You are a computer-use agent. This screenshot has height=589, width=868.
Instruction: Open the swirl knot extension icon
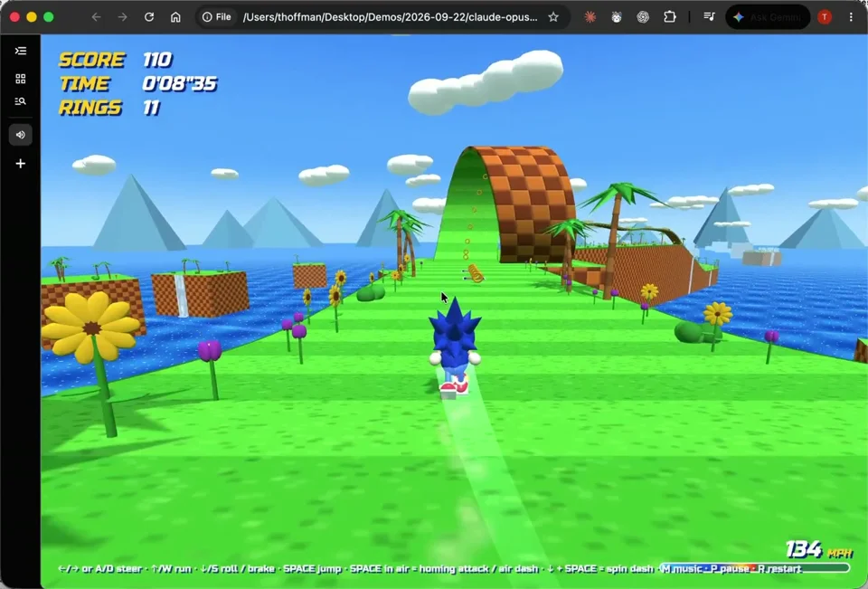(643, 17)
